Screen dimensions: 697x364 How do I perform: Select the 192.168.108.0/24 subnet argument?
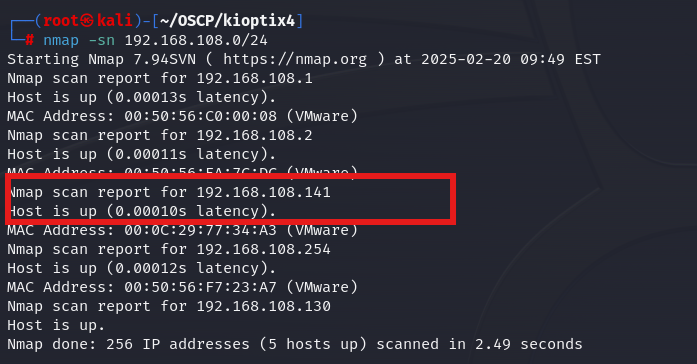click(196, 40)
